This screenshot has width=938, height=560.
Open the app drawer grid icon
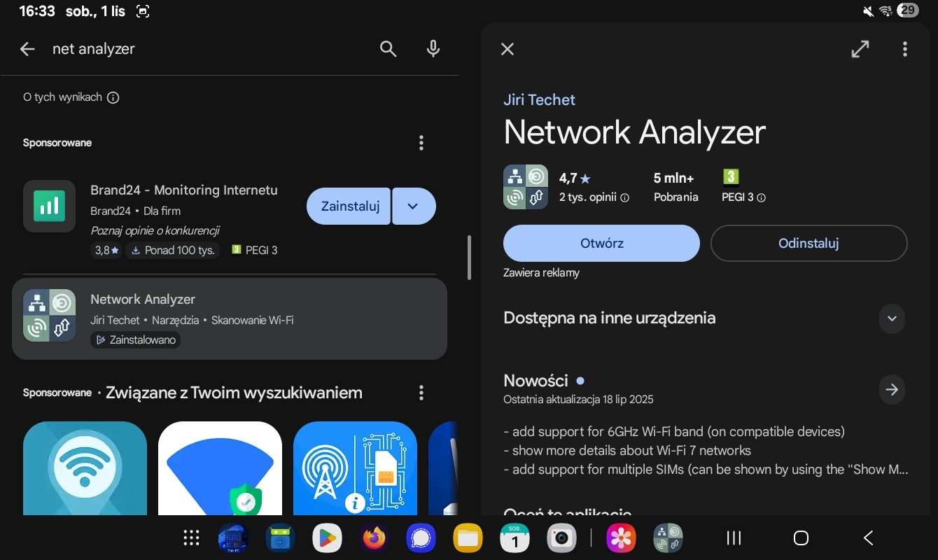191,538
